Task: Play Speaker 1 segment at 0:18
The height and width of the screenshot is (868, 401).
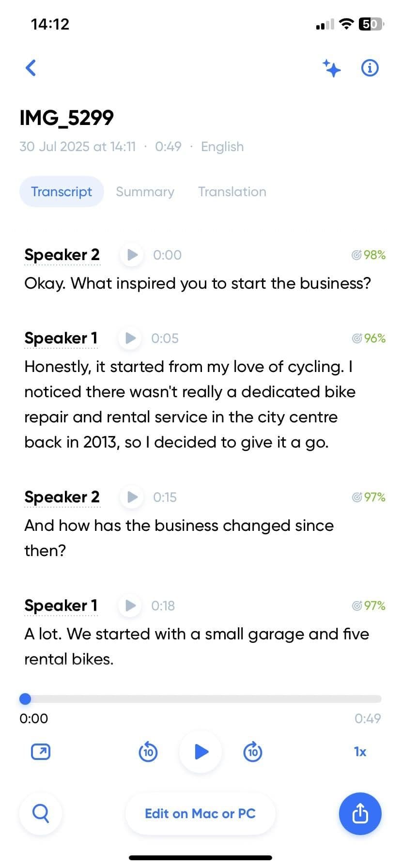Action: coord(130,605)
